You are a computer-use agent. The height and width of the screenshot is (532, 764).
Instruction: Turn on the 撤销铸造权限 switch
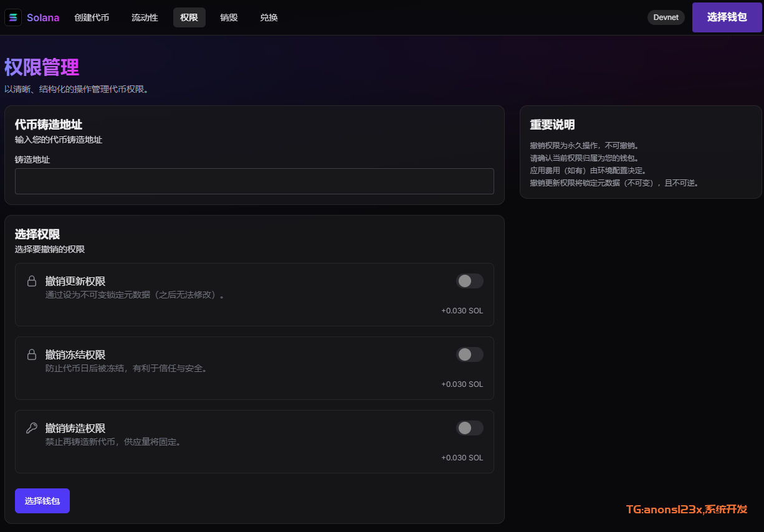(x=469, y=428)
